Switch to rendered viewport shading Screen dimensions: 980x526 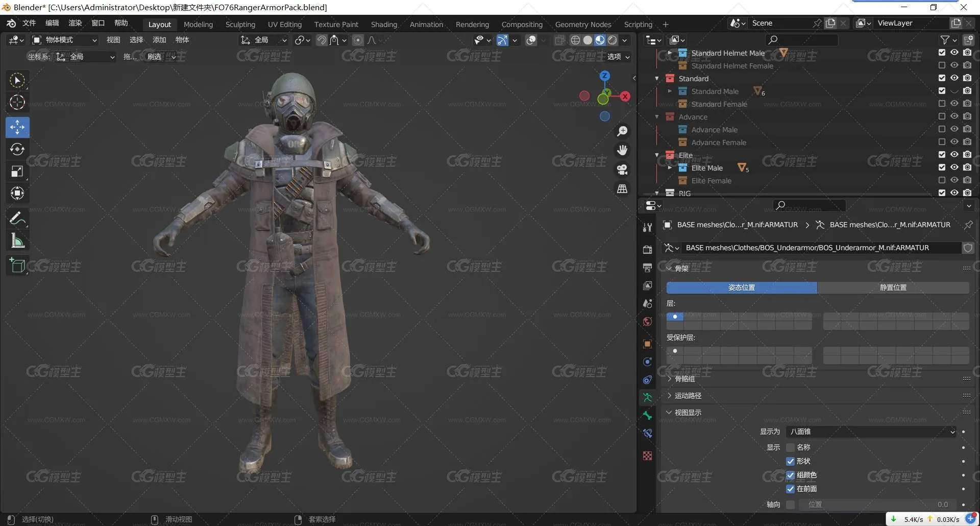(612, 40)
